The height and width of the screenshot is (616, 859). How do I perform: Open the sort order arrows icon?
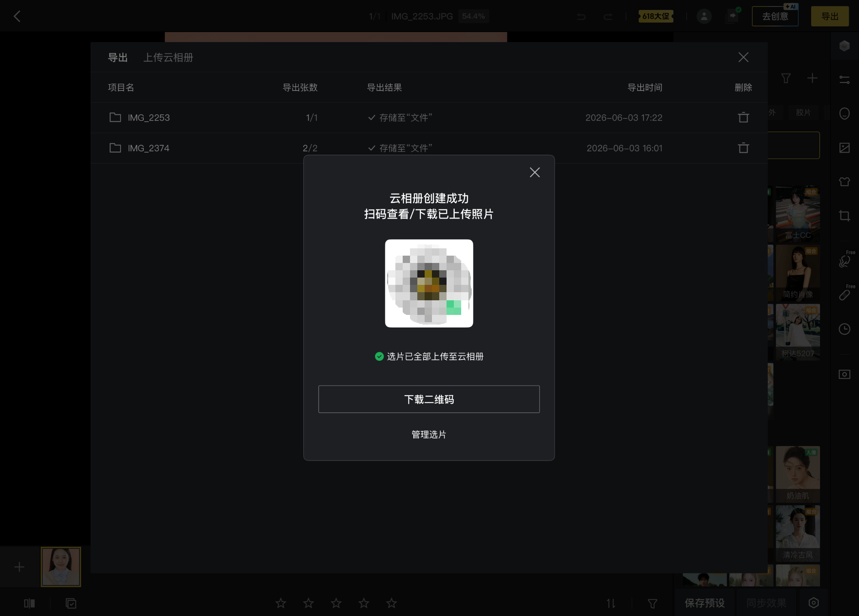click(611, 603)
